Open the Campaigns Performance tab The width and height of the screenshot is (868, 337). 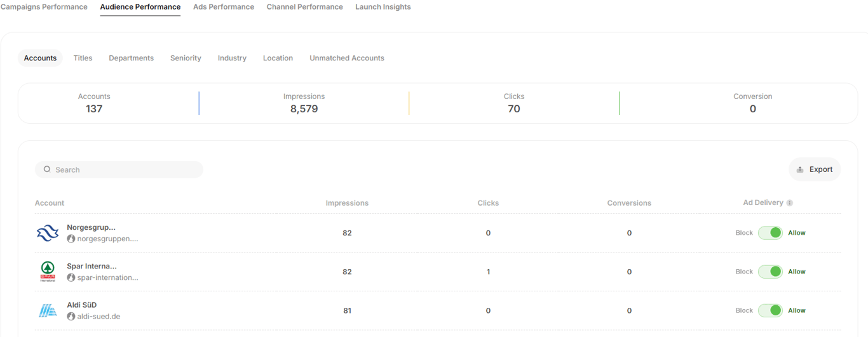(x=44, y=7)
